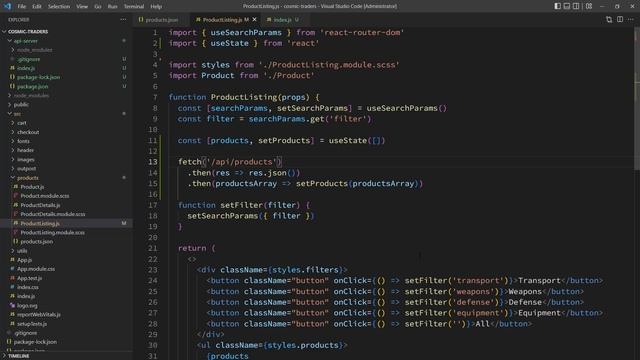Switch to the products.json tab
Image resolution: width=640 pixels, height=360 pixels.
tap(162, 20)
